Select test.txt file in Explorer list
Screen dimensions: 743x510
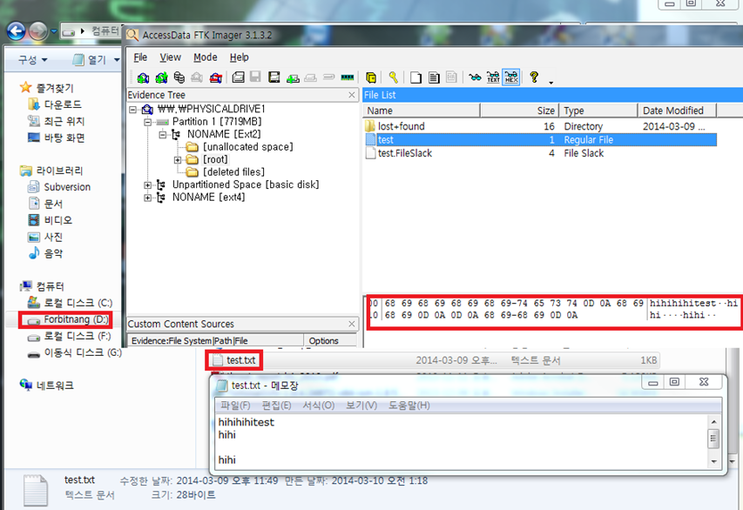pos(234,360)
